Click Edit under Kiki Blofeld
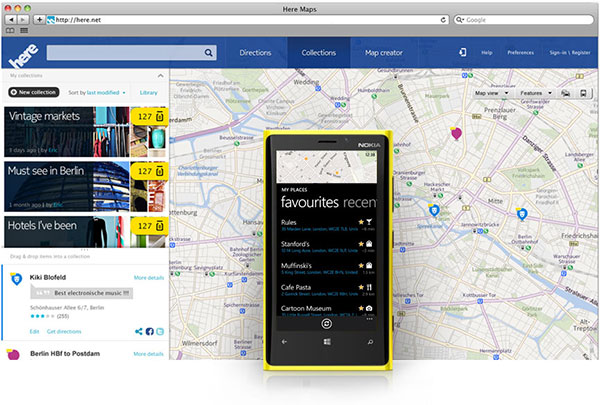Viewport: 600px width, 405px height. click(34, 332)
